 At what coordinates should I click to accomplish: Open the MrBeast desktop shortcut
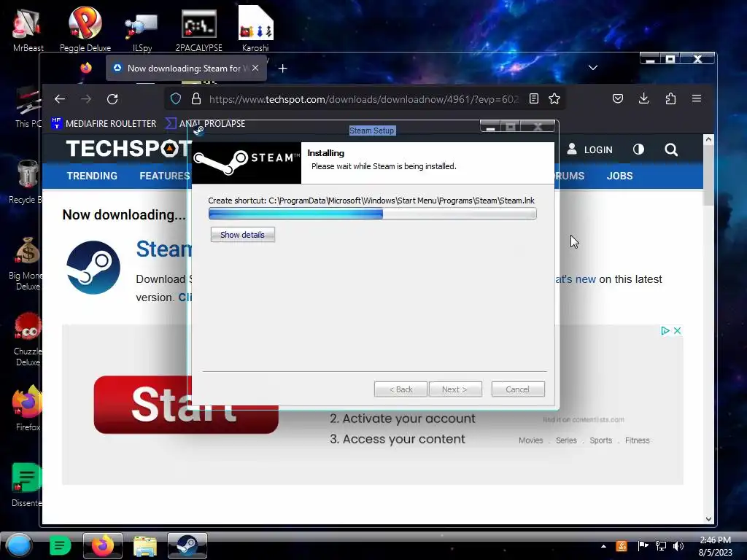pos(28,28)
